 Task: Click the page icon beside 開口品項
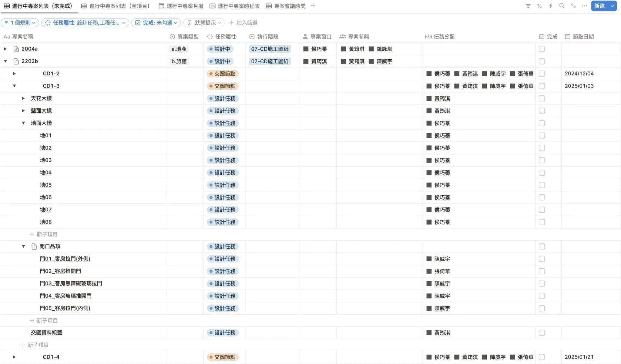34,247
